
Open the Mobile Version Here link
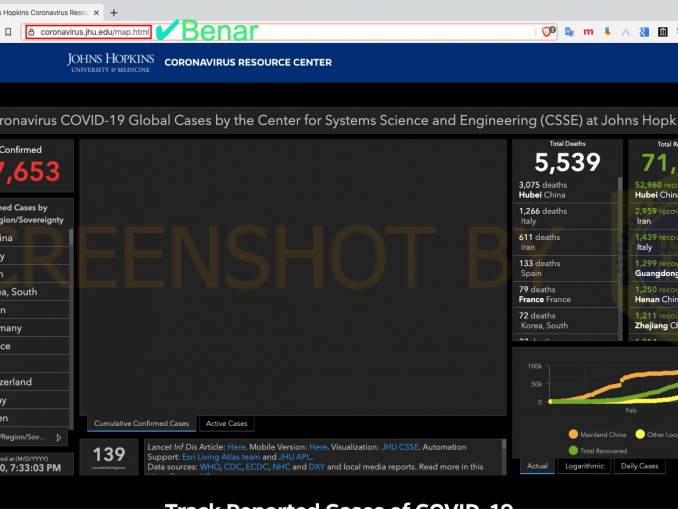(318, 447)
